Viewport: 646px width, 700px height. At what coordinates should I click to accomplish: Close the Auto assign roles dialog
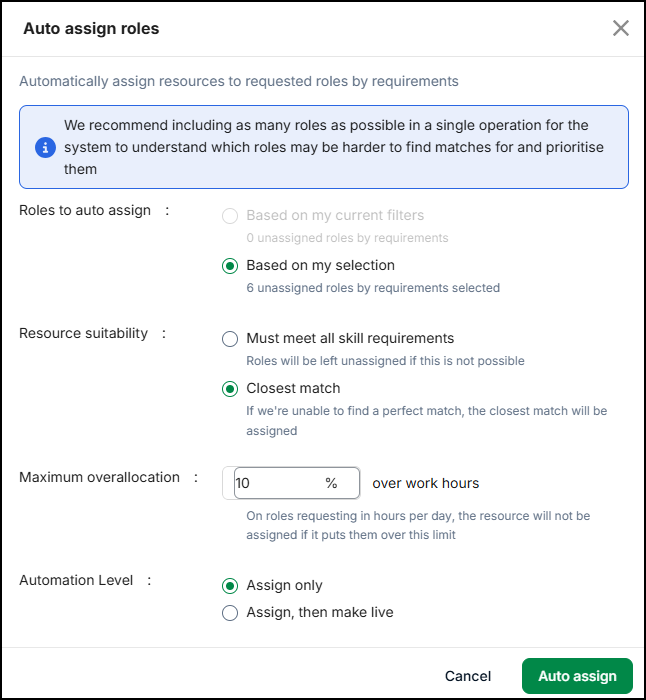click(621, 28)
